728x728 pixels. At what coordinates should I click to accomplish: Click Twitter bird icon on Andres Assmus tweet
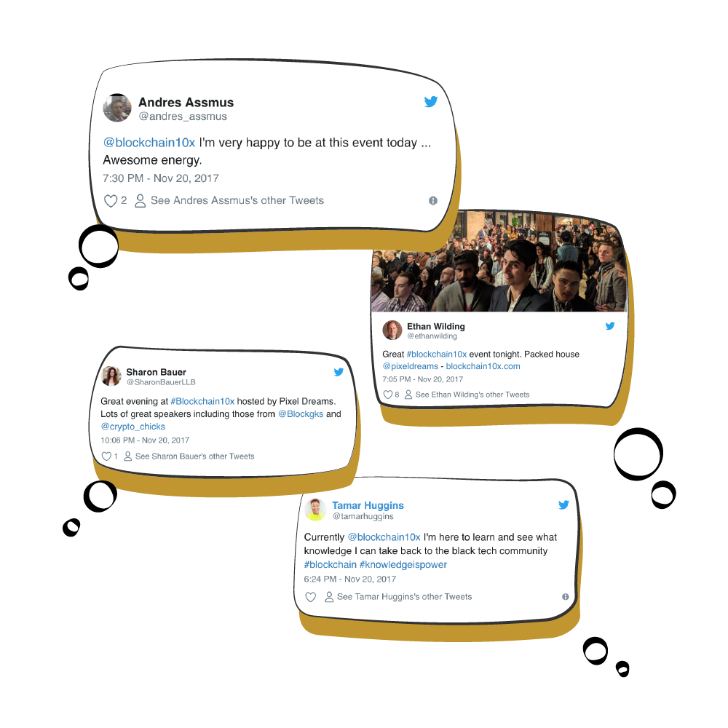pos(431,102)
